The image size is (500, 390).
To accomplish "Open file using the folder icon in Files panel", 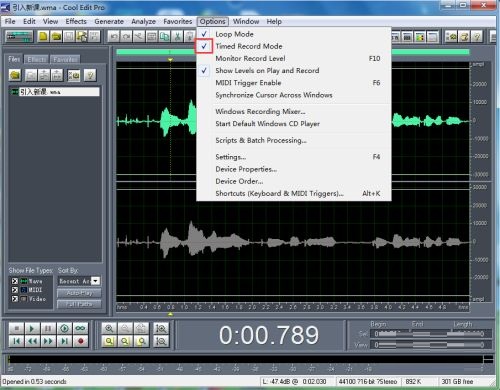I will click(15, 75).
